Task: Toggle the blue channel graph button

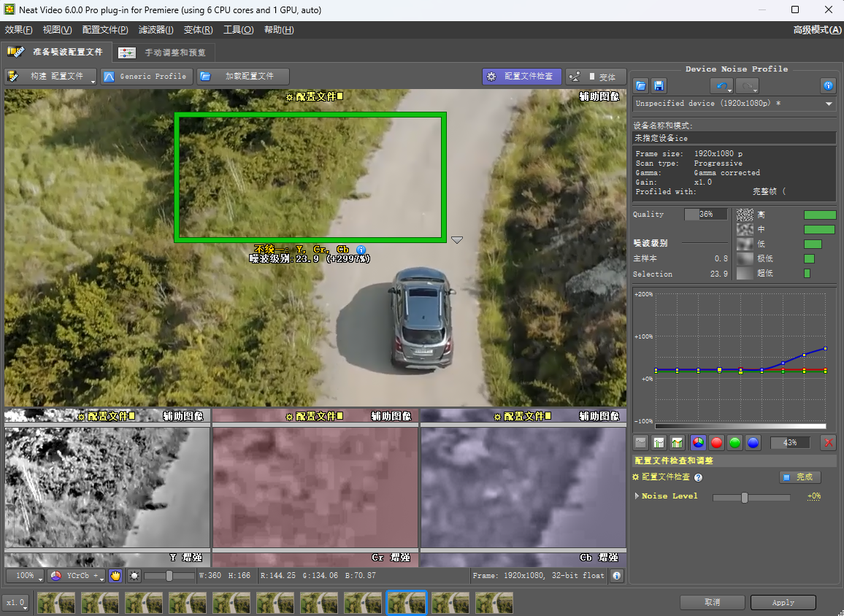Action: (x=753, y=443)
